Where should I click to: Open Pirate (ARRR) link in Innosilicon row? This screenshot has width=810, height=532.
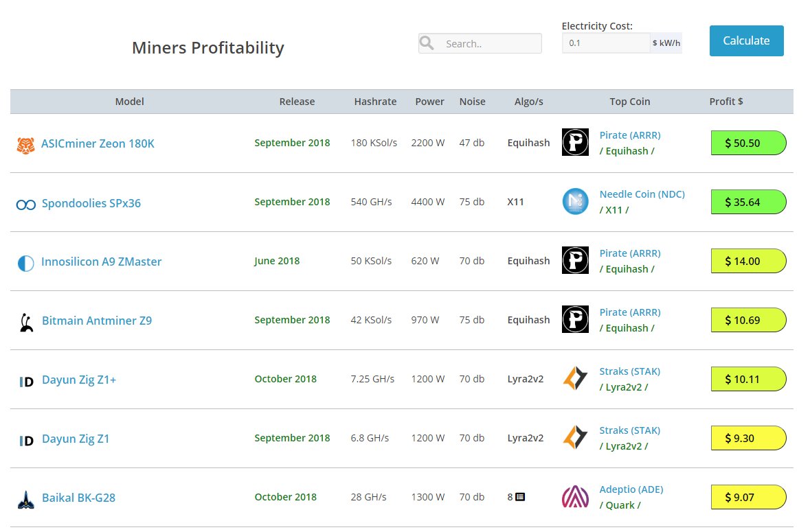point(630,253)
